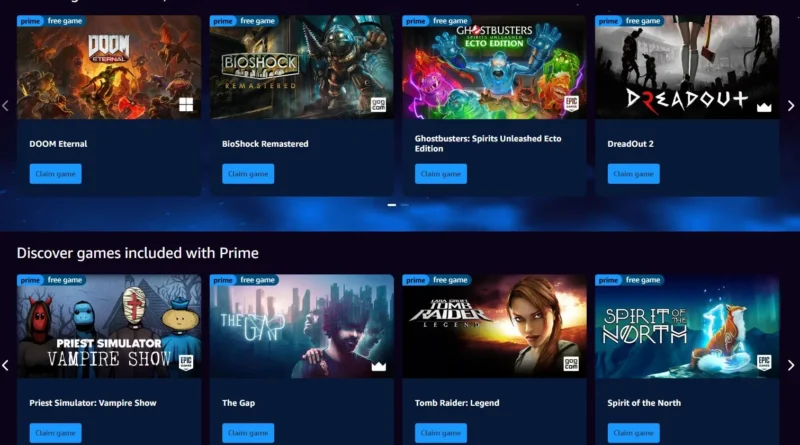Go back in Discover games carousel with left arrow
The image size is (800, 445).
[6, 365]
